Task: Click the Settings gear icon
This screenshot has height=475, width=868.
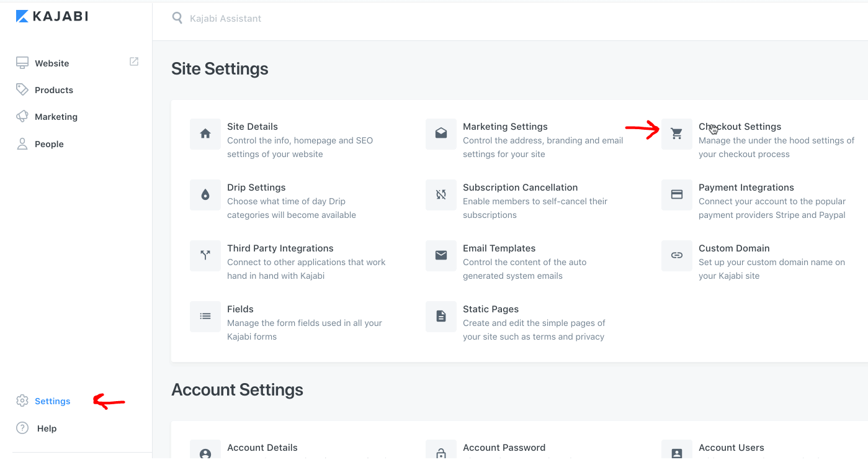Action: [22, 400]
